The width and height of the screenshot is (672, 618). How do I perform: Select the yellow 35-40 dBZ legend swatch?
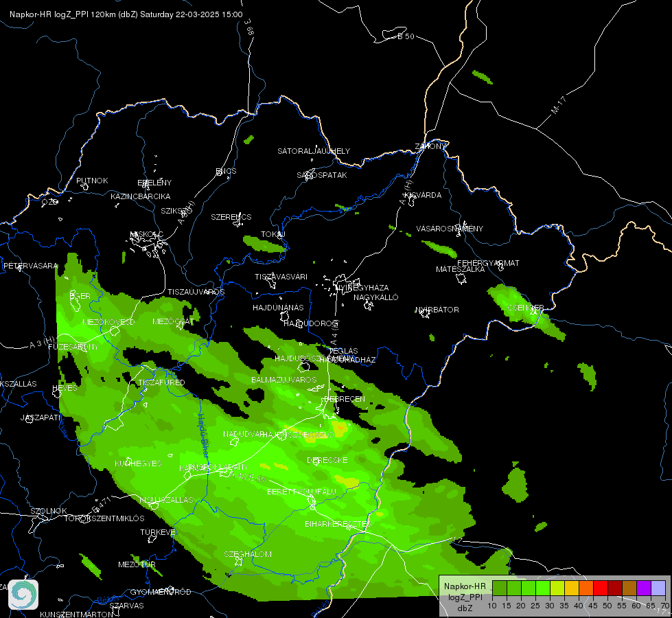coord(572,588)
